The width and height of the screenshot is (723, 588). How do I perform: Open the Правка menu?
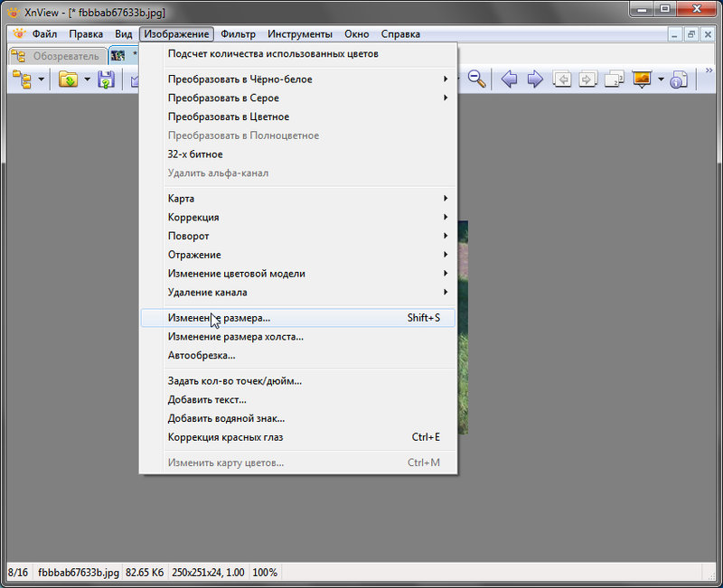(86, 34)
